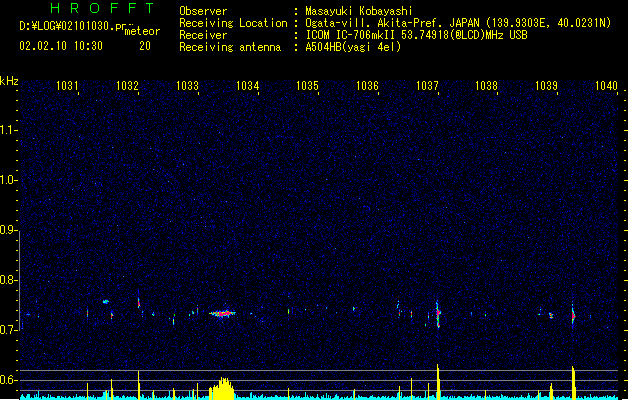Click the HROFFT title text
This screenshot has width=629, height=400.
103,8
